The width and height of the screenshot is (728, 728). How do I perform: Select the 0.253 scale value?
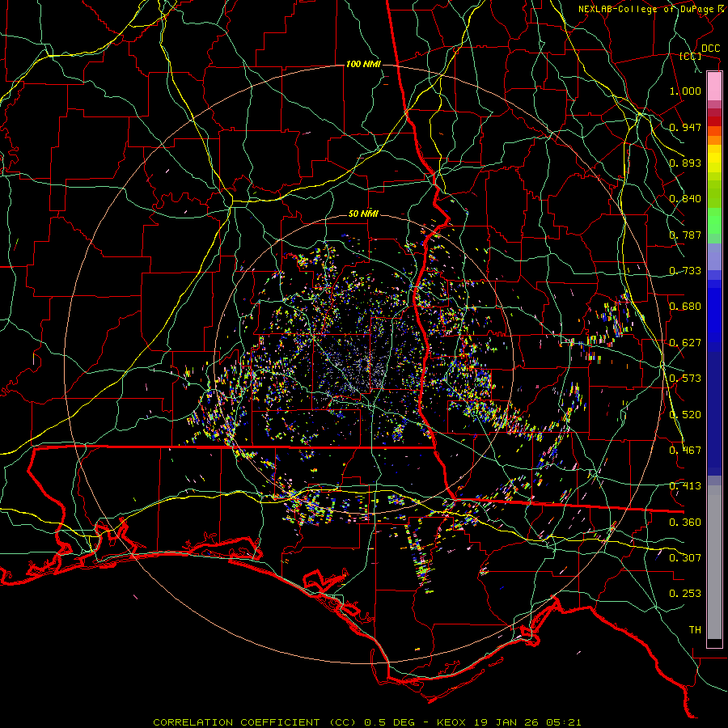click(685, 594)
